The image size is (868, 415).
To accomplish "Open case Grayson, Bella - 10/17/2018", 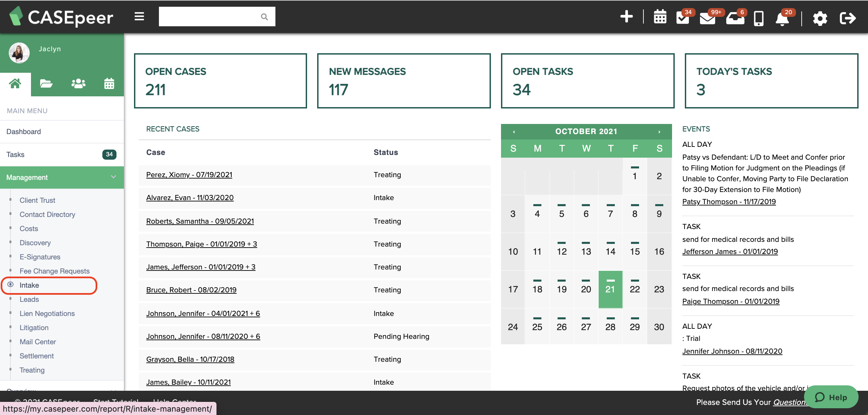I will 190,359.
